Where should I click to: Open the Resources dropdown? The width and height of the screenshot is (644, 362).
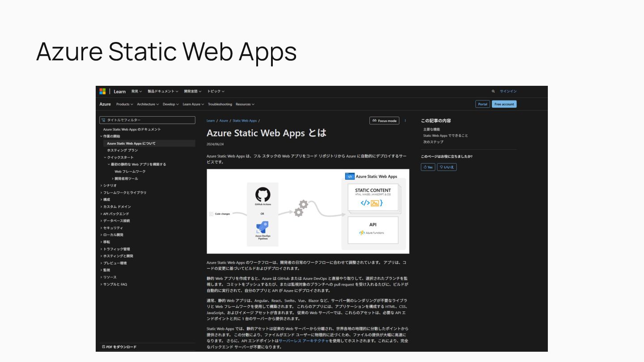click(x=245, y=104)
